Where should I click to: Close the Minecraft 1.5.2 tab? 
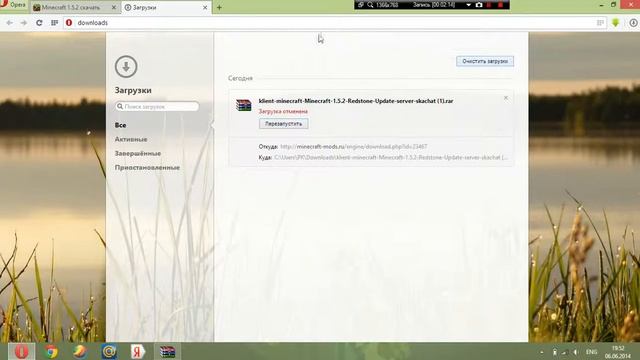(x=114, y=7)
